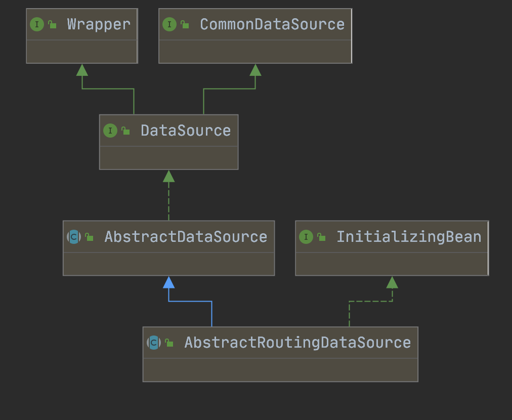512x420 pixels.
Task: Click the class icon beside AbstractRoutingDataSource
Action: coord(154,343)
